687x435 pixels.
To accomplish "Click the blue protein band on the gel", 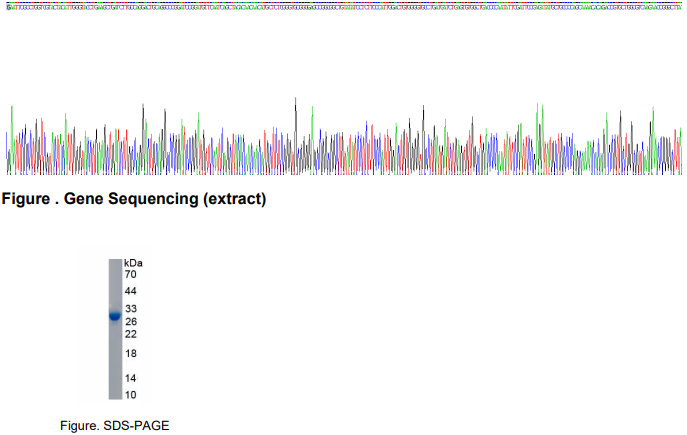I will 115,315.
